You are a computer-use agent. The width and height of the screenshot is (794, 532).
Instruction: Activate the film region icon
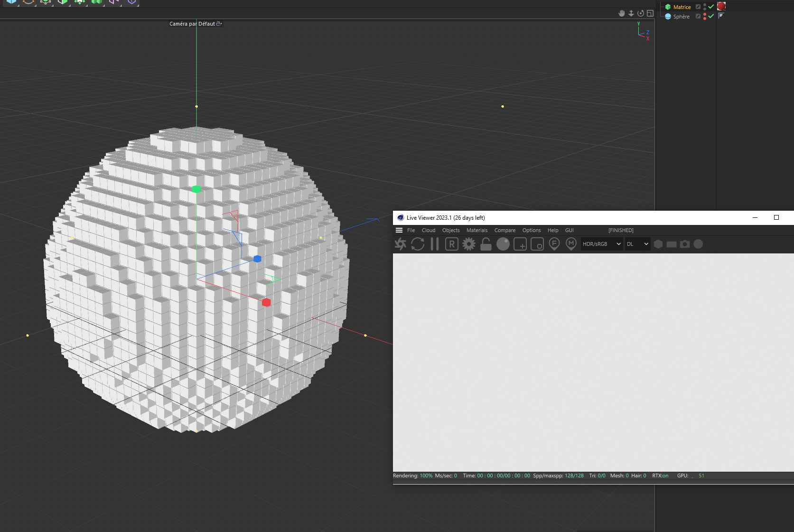pos(537,244)
